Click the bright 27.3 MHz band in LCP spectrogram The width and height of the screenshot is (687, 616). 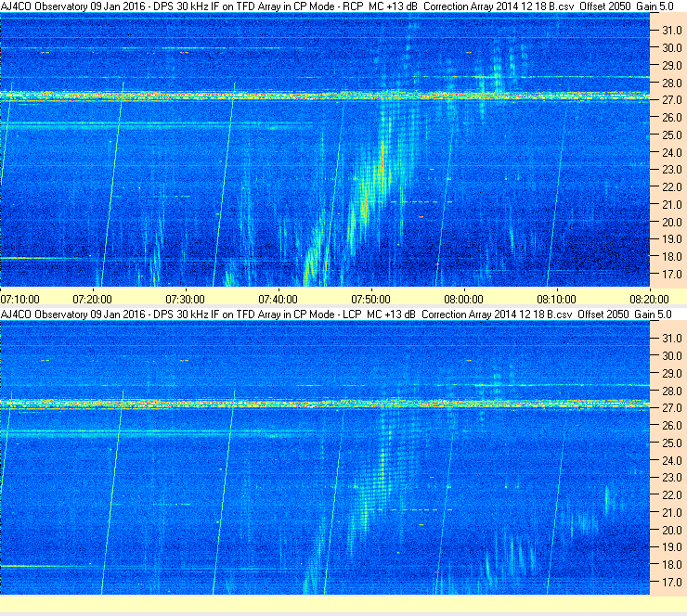coord(325,404)
